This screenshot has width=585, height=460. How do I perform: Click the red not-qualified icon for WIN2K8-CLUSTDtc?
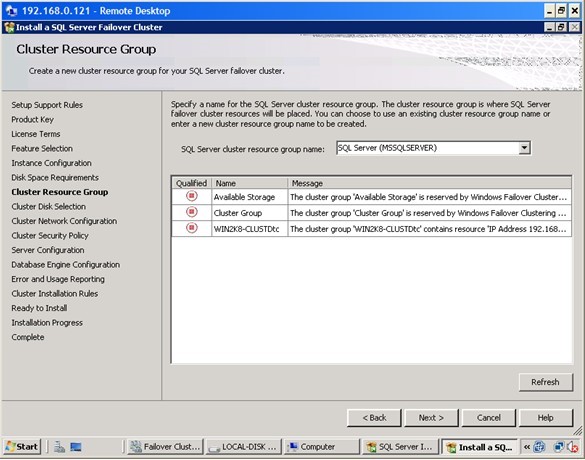click(x=192, y=228)
